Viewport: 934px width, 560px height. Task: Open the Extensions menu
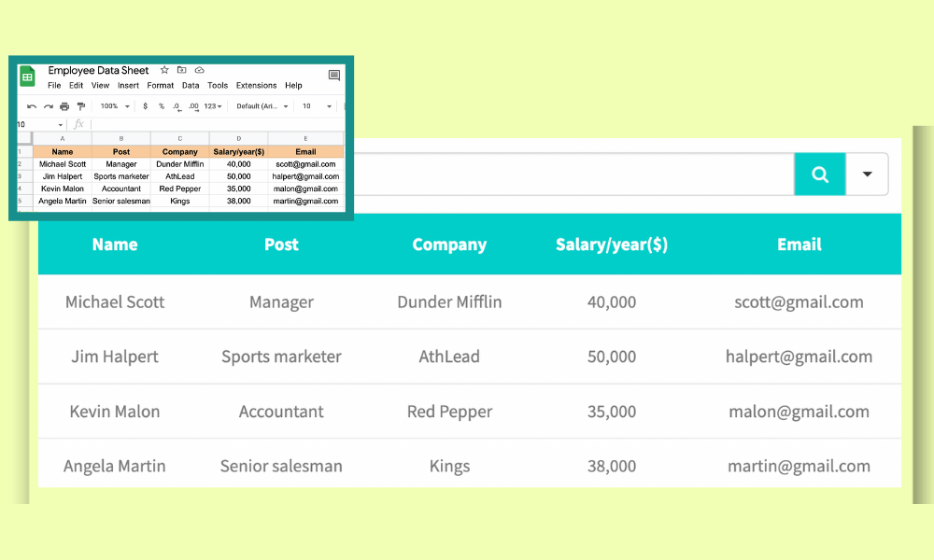point(256,86)
